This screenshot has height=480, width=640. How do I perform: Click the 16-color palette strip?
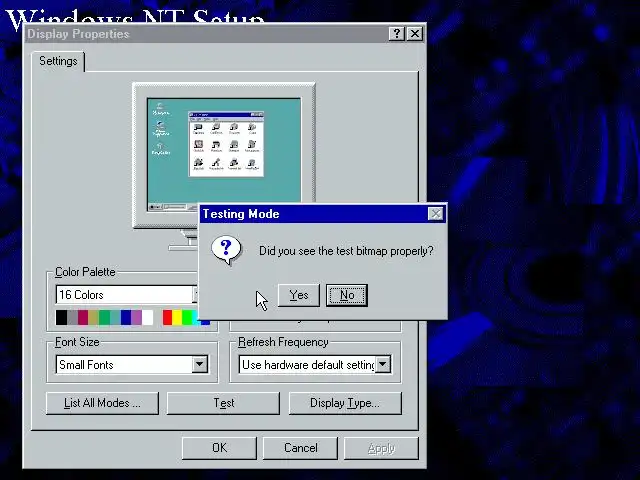(x=104, y=318)
